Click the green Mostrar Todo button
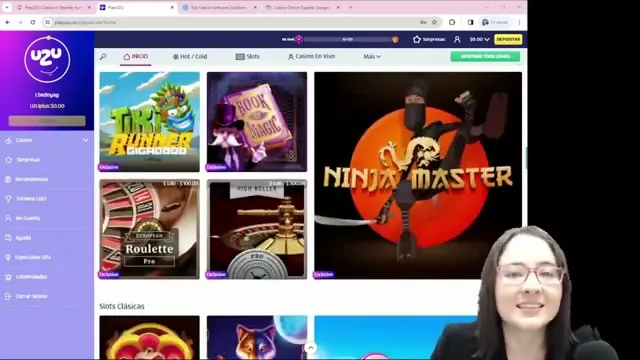The width and height of the screenshot is (640, 360). pos(485,56)
